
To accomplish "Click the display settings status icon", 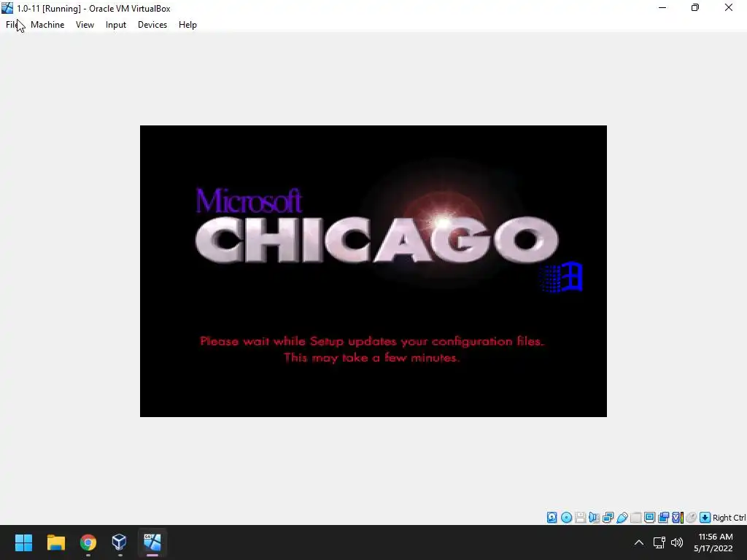I will coord(649,518).
